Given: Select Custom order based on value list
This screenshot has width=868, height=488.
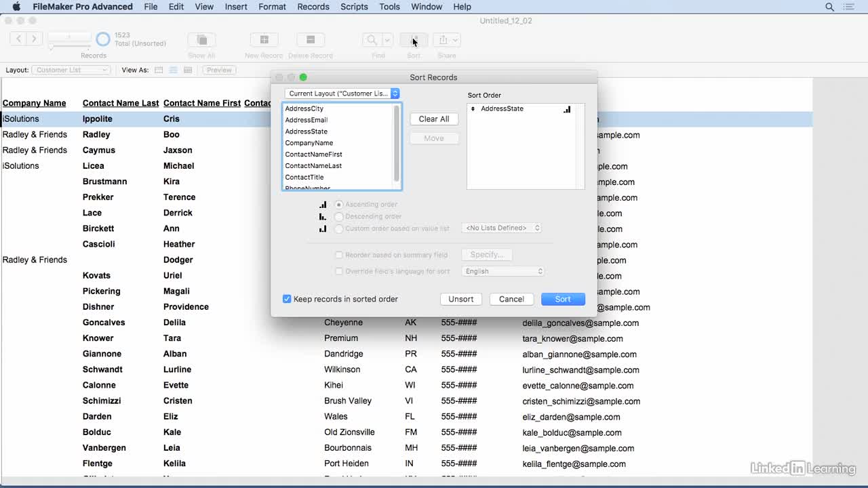Looking at the screenshot, I should click(339, 228).
